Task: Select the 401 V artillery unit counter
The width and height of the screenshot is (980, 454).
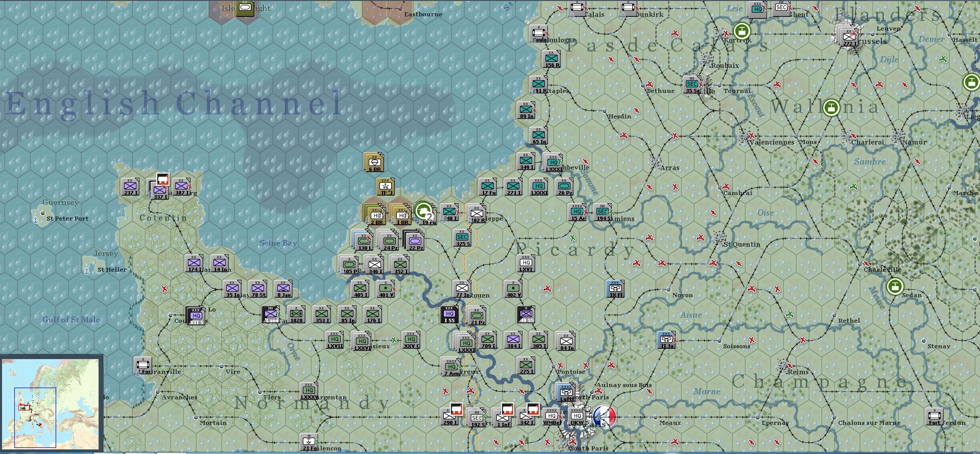Action: 386,289
